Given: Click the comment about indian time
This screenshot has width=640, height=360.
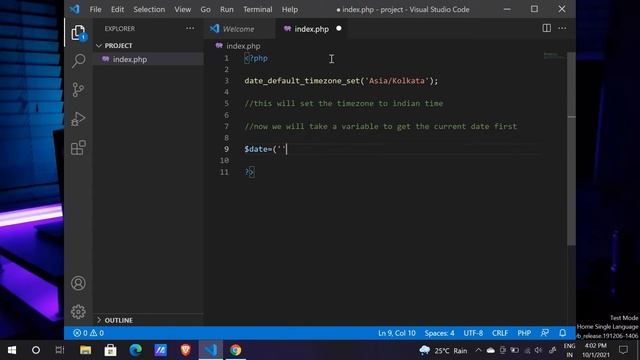Looking at the screenshot, I should [344, 104].
